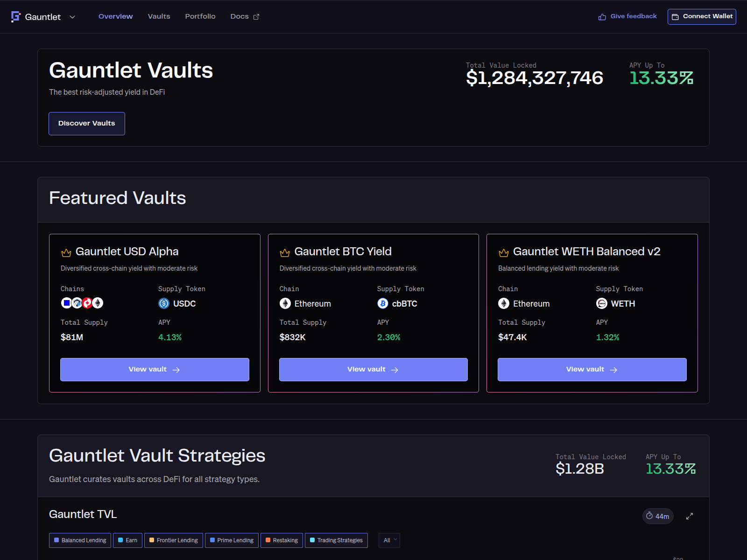747x560 pixels.
Task: Click the 44m timer indicator on Gauntlet TVL
Action: 657,516
